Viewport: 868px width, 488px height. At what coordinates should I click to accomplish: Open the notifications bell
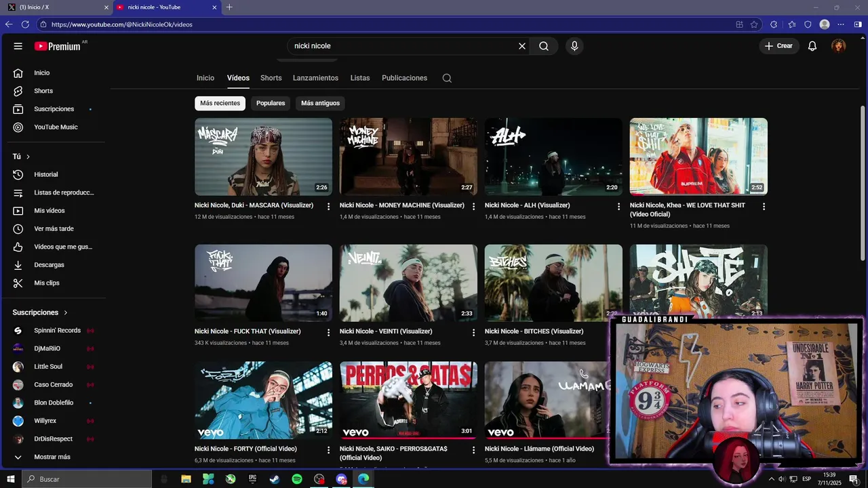click(x=812, y=46)
